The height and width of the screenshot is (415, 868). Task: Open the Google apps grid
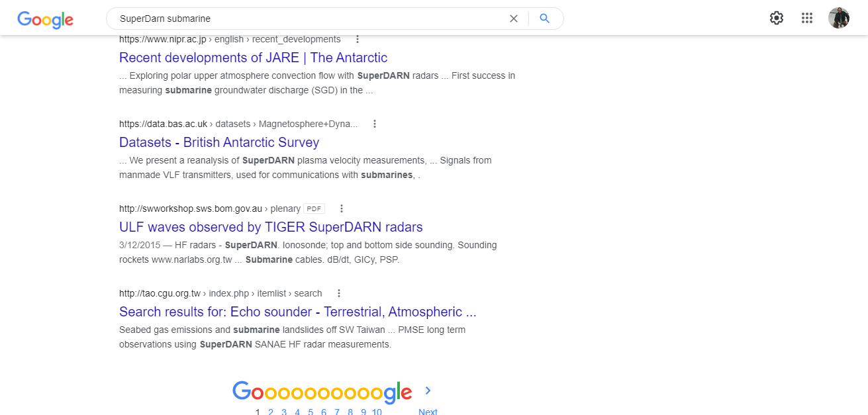point(806,18)
